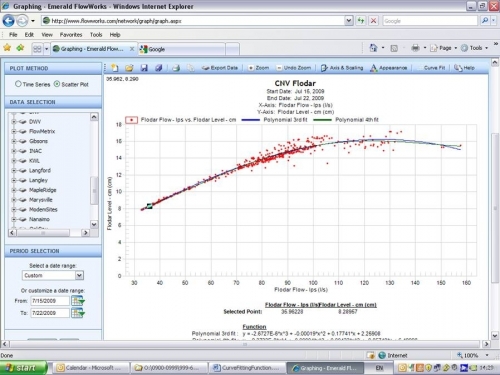Expand the KWL tree node
500x375 pixels.
pos(14,161)
